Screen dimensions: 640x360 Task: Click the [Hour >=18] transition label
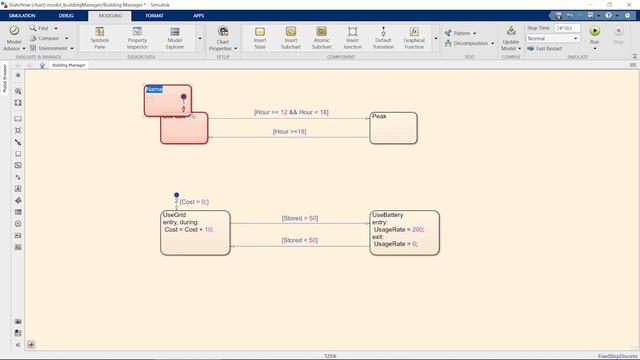289,131
